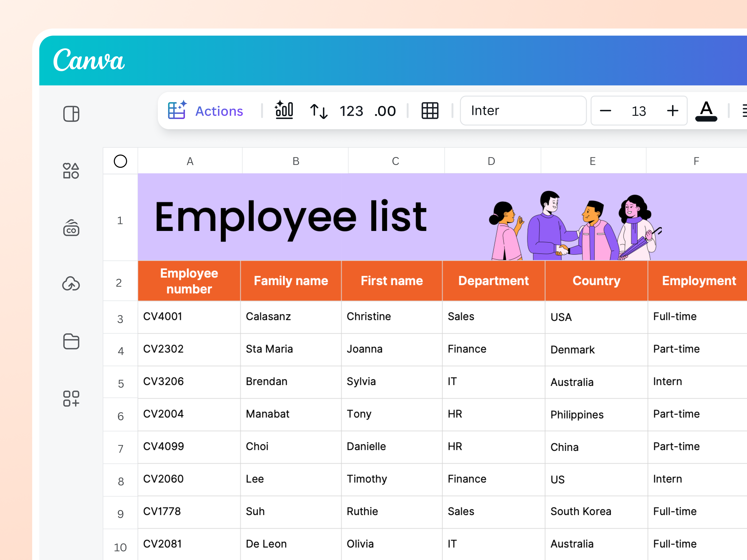
Task: Click the table borders grid icon
Action: pyautogui.click(x=430, y=111)
